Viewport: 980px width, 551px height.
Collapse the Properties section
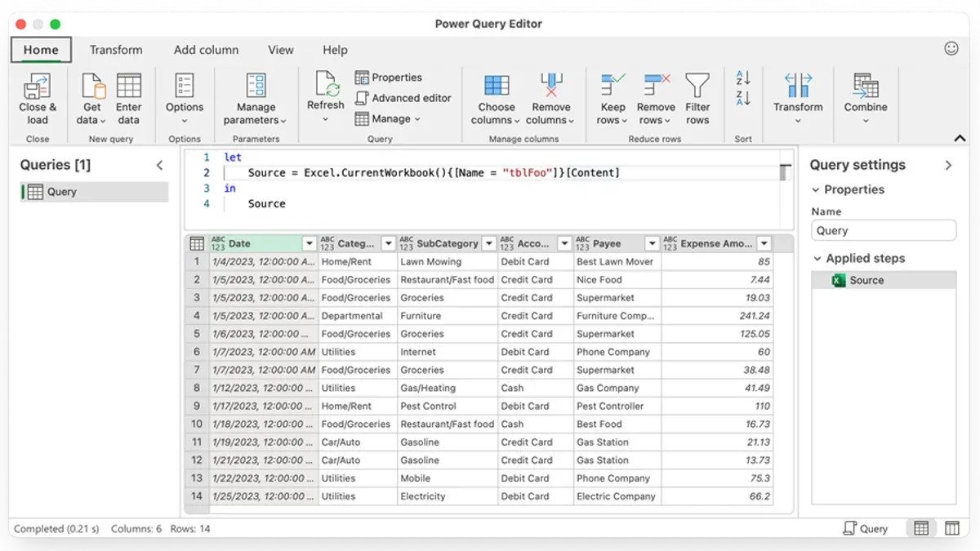click(817, 189)
